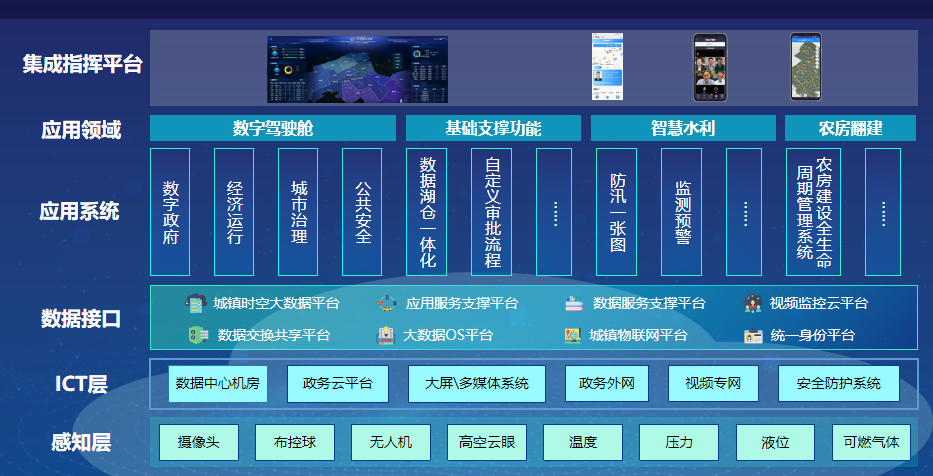Click the 数字政府 system box
The image size is (933, 476).
pos(170,212)
